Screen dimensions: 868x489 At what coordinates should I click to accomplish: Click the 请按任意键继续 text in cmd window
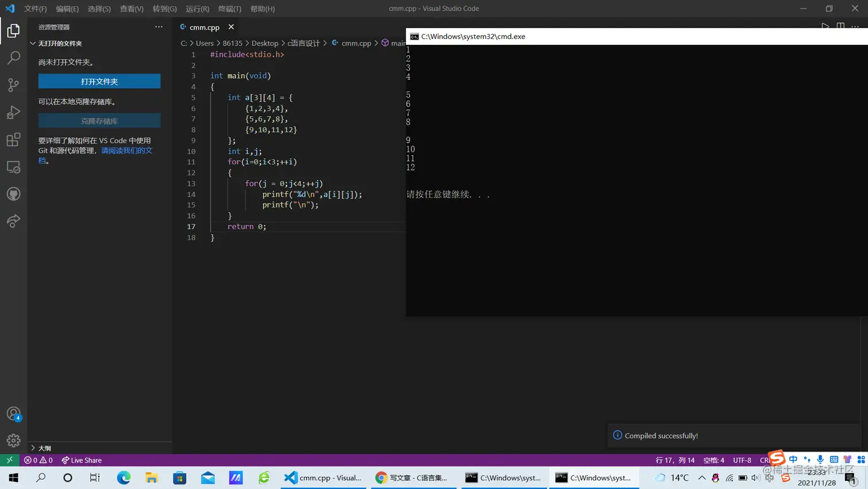click(x=448, y=194)
